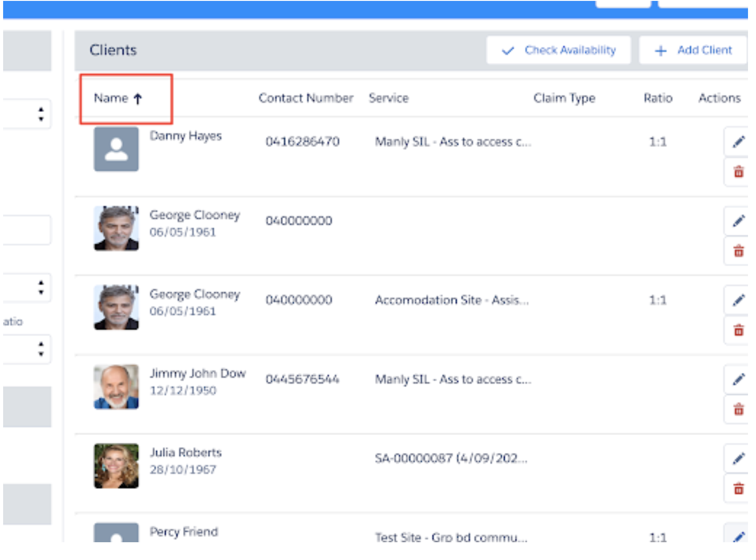Click the Actions column header
The width and height of the screenshot is (756, 560).
720,98
